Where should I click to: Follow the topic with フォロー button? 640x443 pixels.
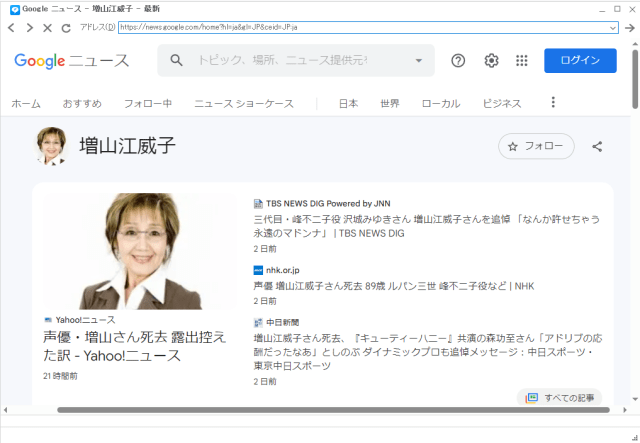[x=536, y=146]
